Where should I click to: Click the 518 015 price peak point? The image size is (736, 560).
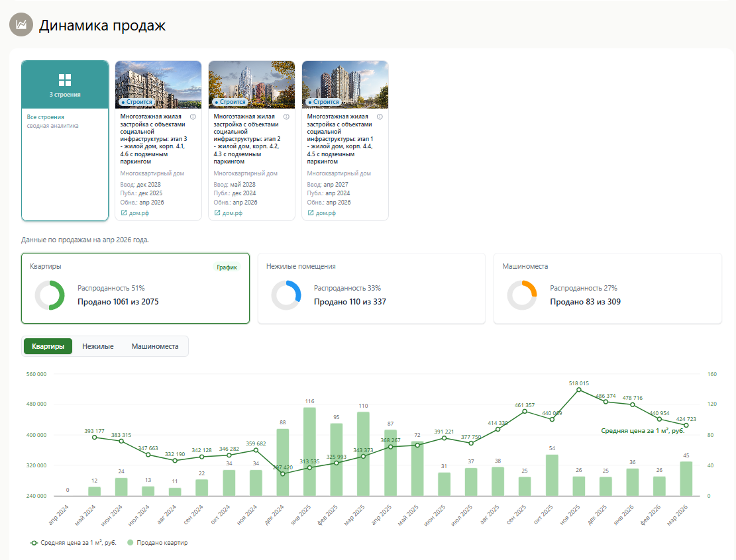coord(578,390)
